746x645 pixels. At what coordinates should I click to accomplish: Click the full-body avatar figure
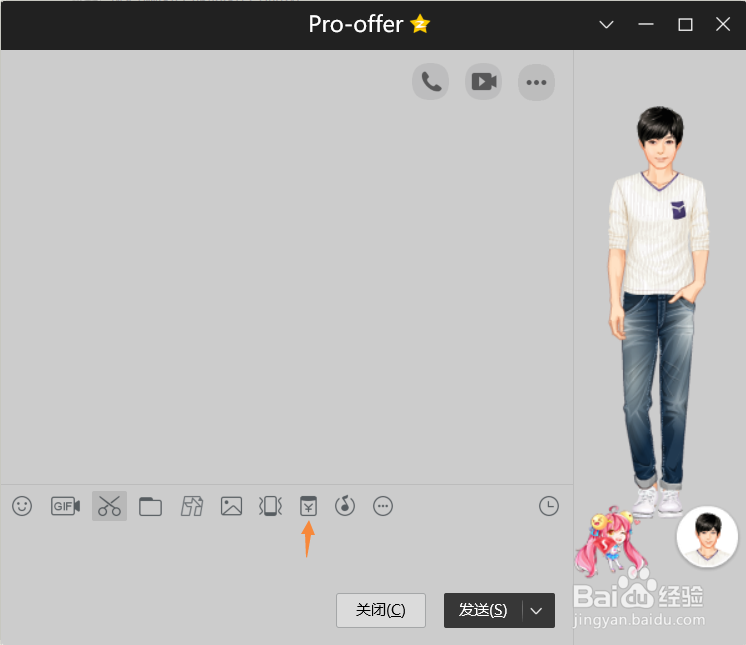pos(659,312)
